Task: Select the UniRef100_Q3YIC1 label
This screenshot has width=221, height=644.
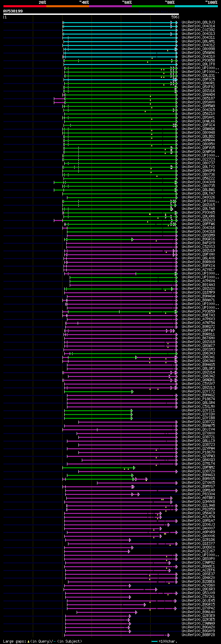Action: tap(198, 410)
